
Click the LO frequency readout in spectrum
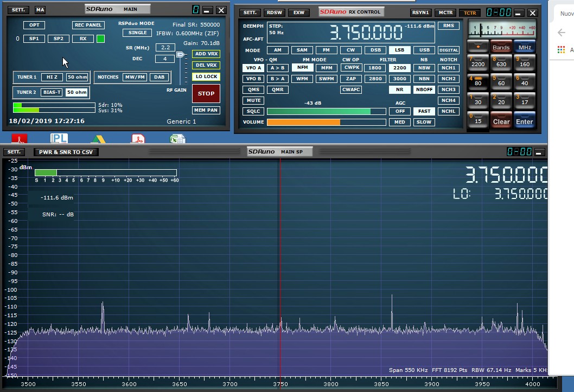(x=521, y=194)
